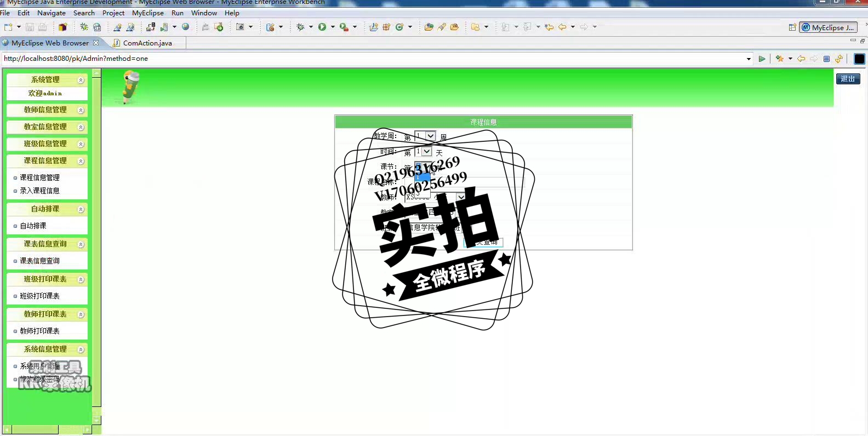Click the Save disk icon in toolbar

(x=30, y=27)
